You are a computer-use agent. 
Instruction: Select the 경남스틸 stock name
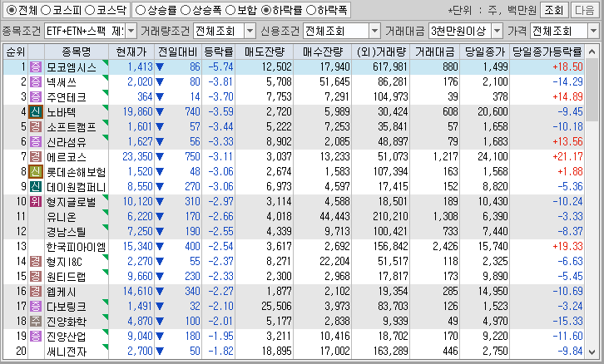[67, 232]
